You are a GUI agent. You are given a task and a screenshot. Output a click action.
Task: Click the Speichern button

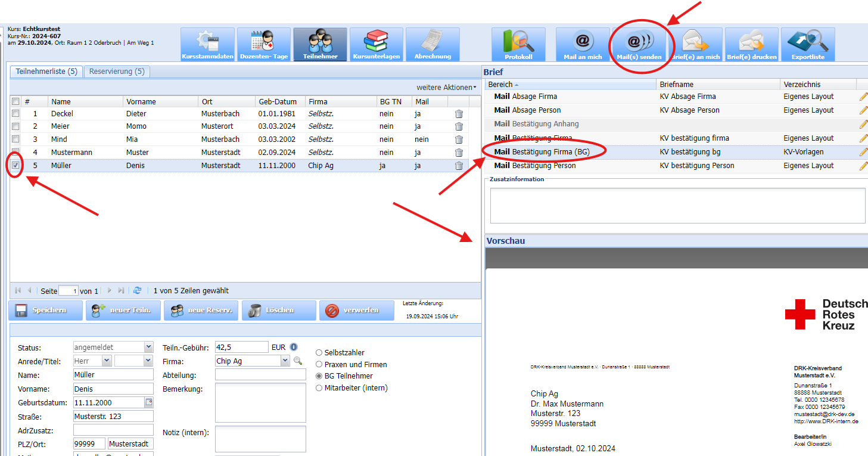pos(46,311)
